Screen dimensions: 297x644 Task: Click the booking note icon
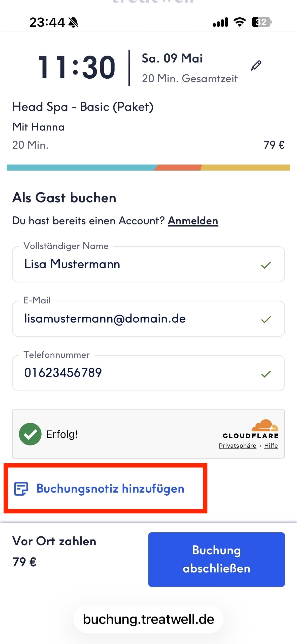[x=21, y=489]
